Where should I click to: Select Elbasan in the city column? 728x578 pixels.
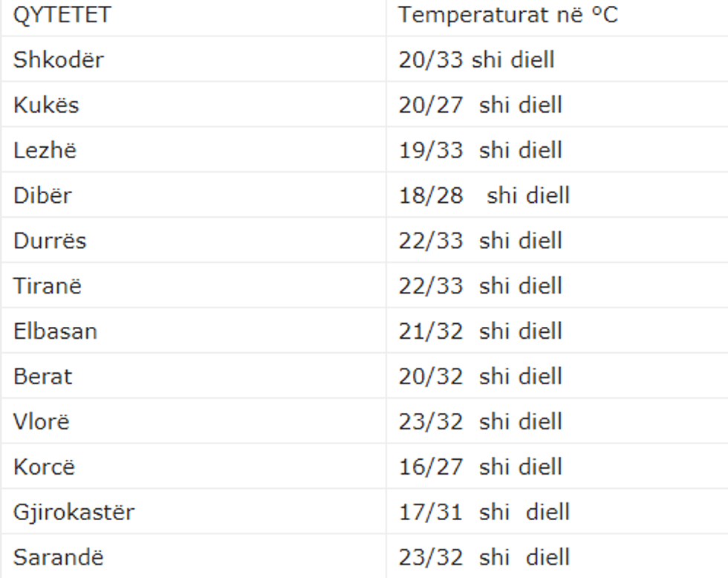[x=55, y=331]
